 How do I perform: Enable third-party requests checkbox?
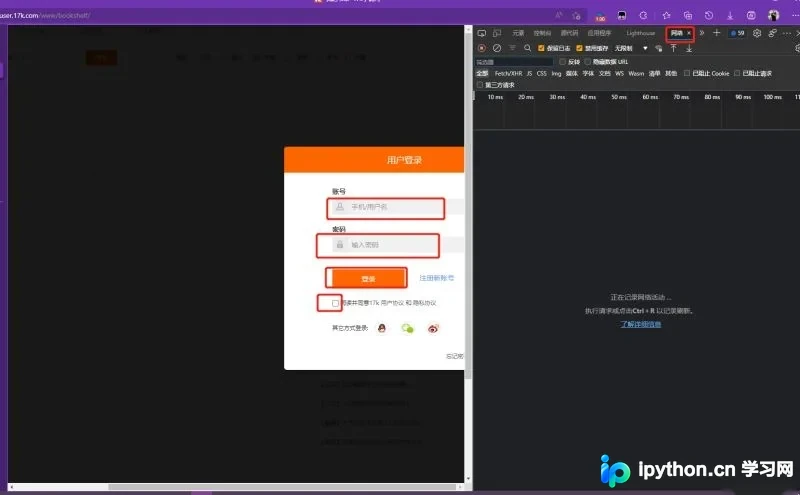pos(480,85)
